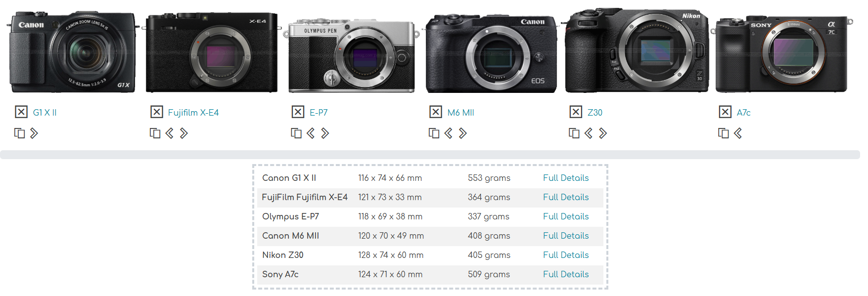
Task: Remove M6 MII using its X box
Action: (435, 112)
